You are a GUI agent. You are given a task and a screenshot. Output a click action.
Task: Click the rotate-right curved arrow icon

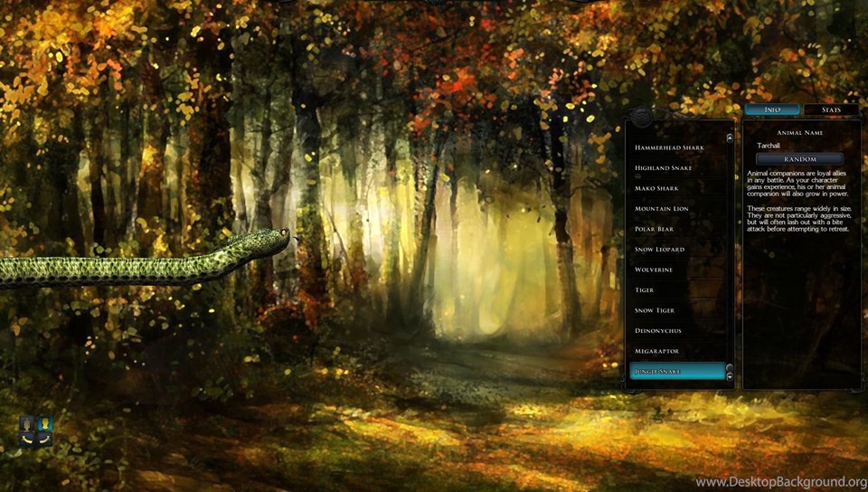[44, 440]
